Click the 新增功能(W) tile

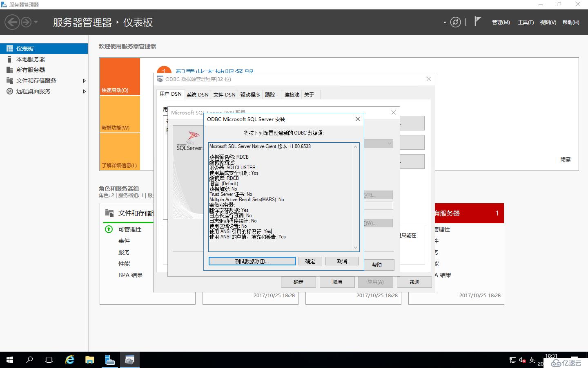[120, 114]
